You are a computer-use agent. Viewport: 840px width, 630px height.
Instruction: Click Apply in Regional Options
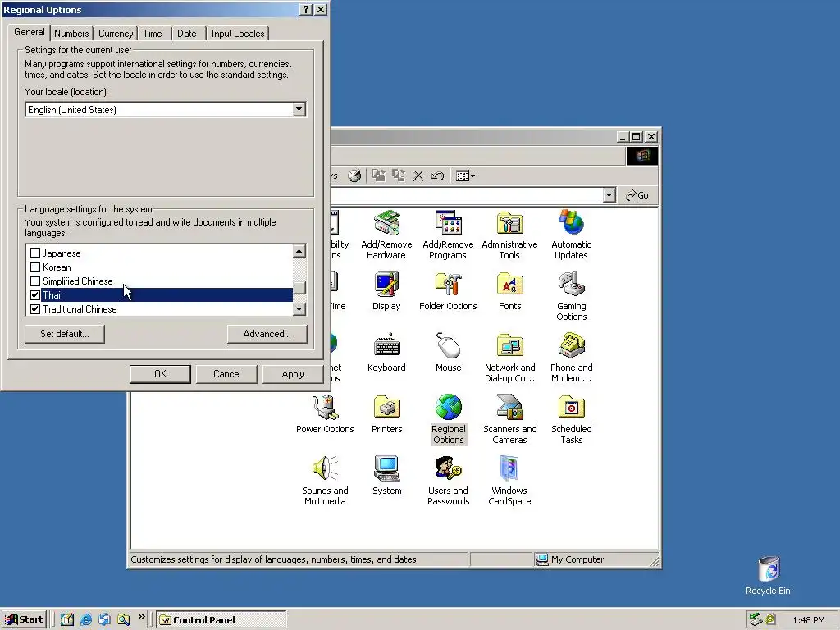pyautogui.click(x=293, y=374)
